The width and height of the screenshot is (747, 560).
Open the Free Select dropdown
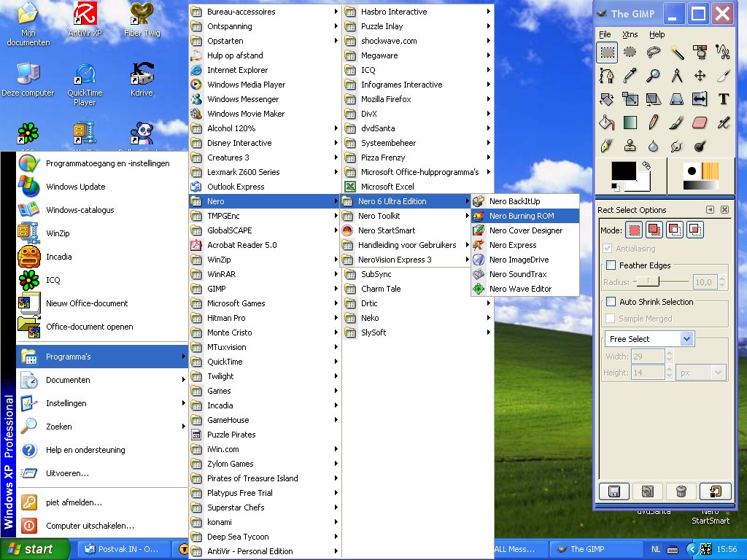(x=649, y=339)
